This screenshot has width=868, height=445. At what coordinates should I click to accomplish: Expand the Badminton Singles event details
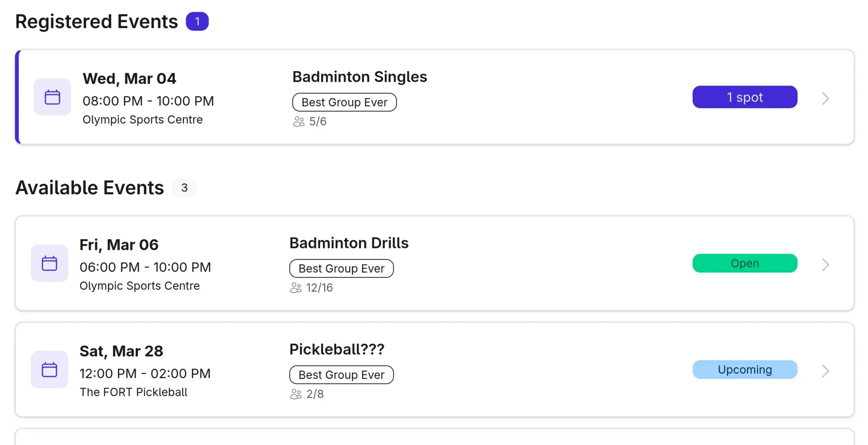click(825, 98)
